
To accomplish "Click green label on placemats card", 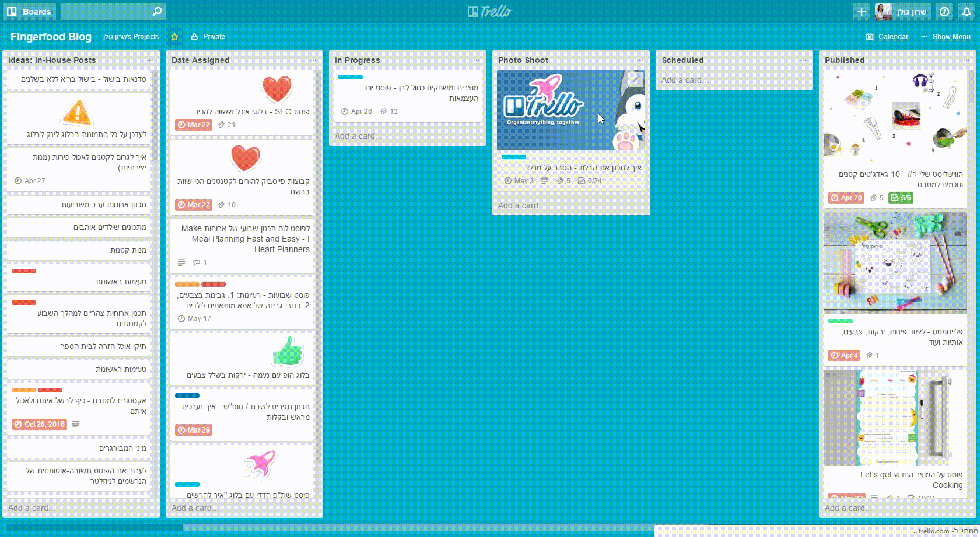I will [841, 321].
